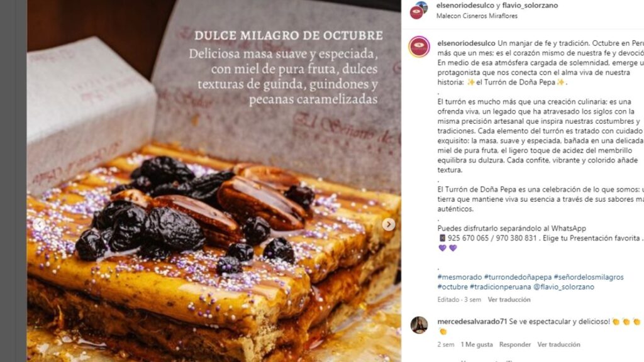This screenshot has height=362, width=644.
Task: Click Ver traducción under the caption
Action: click(x=509, y=300)
